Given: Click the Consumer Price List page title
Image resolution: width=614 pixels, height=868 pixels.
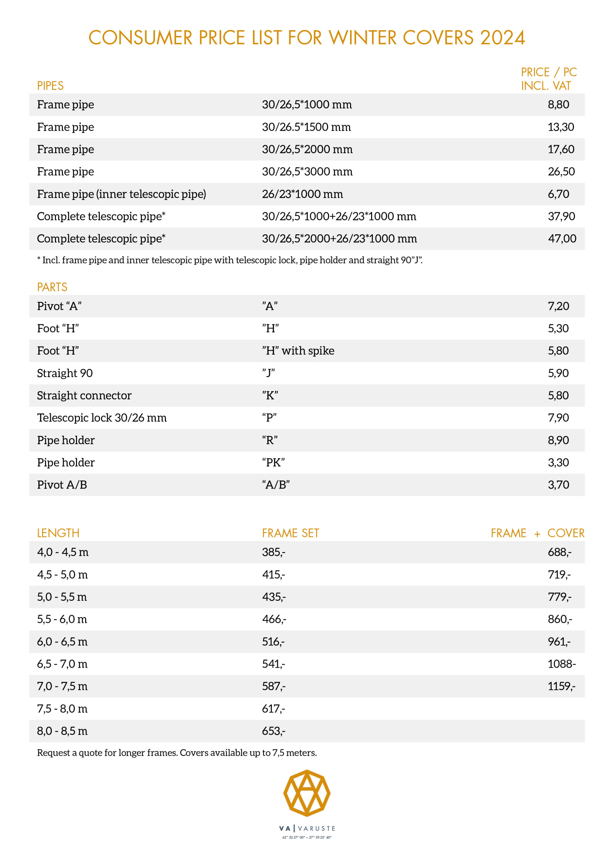Looking at the screenshot, I should click(307, 38).
